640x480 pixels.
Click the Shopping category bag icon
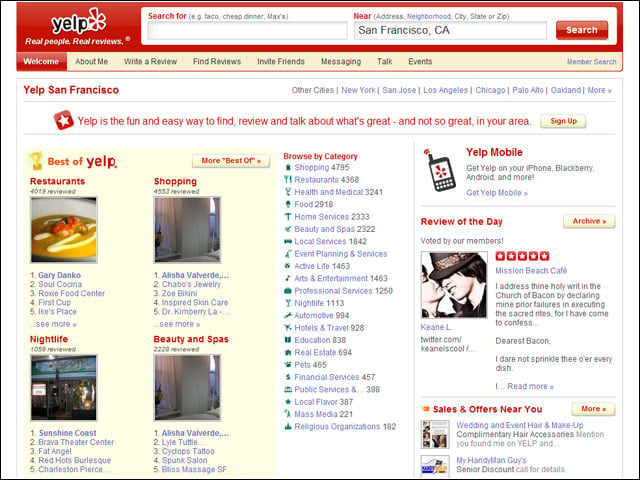(288, 167)
